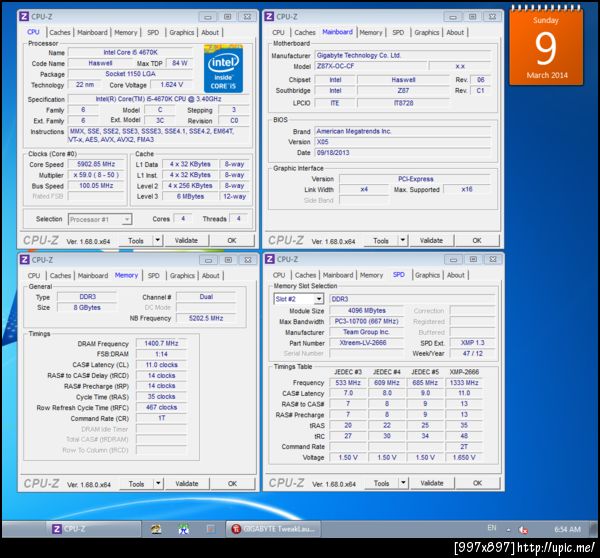Click OK in the CPU window
The image size is (600, 558).
(232, 241)
